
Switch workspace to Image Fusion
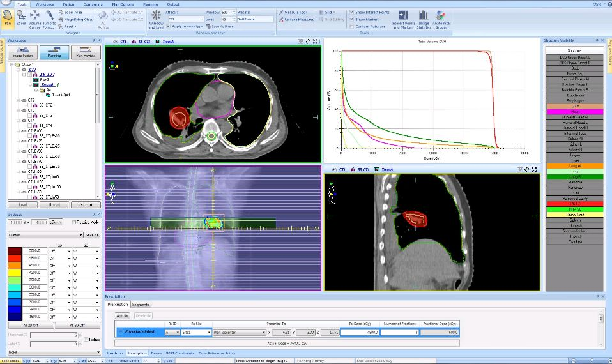click(21, 52)
